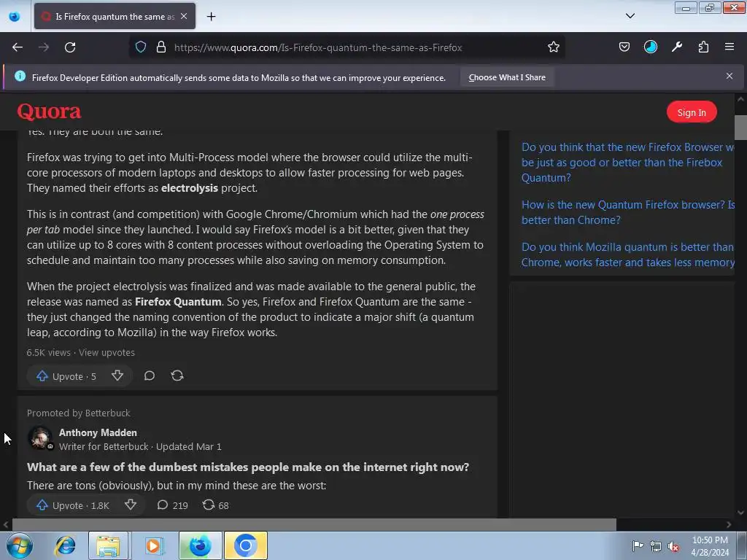Click the horizontal scrollbar thumb
Viewport: 747px width, 560px height.
(314, 525)
